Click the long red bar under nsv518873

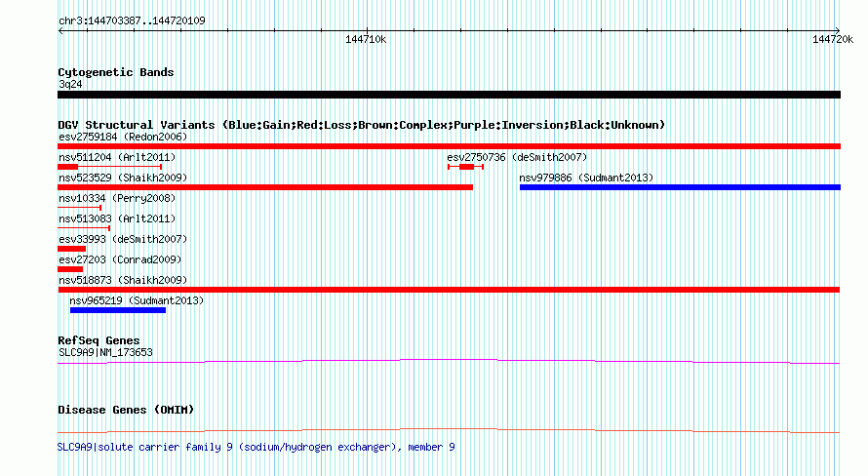pyautogui.click(x=449, y=290)
